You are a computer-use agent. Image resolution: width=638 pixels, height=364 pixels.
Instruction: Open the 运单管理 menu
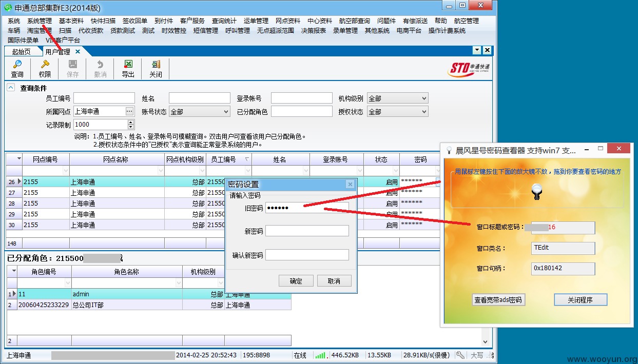tap(256, 21)
